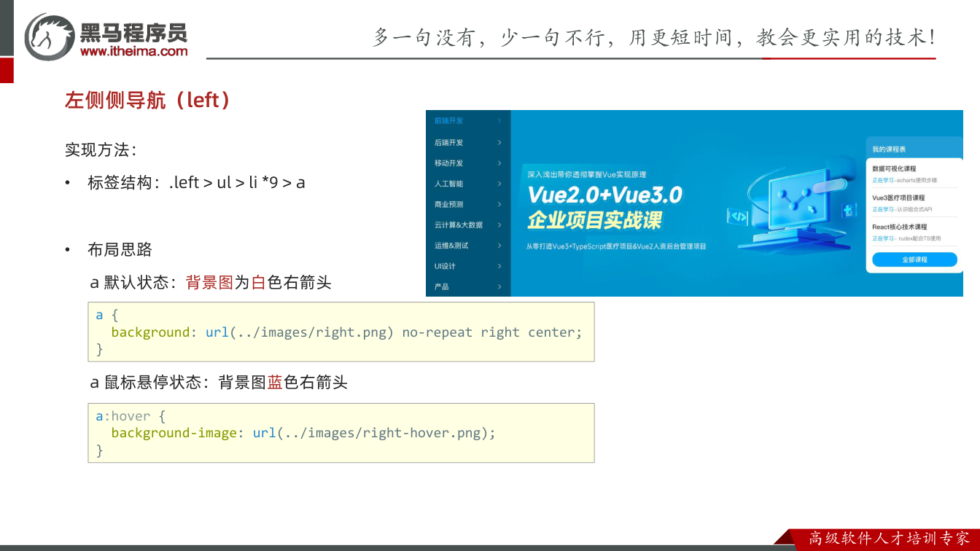Click the 从零打造Vue3+TypeScript banner description
Screen dimensions: 980x551
tap(616, 246)
